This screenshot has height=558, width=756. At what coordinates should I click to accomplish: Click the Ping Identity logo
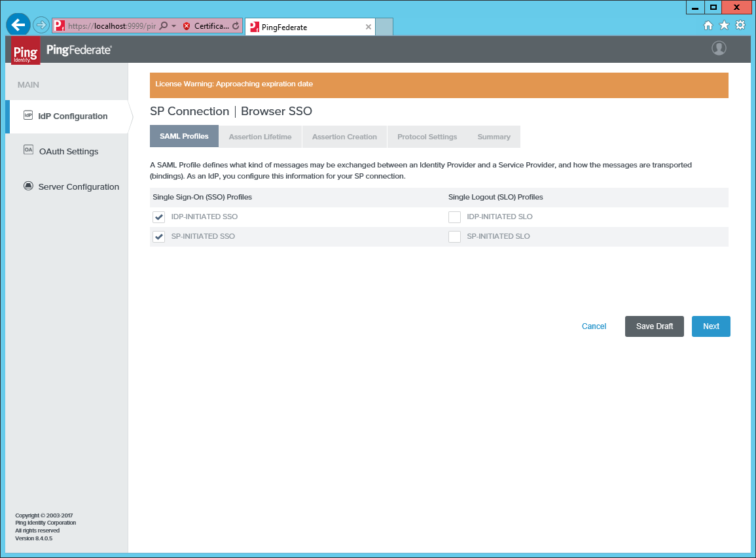coord(26,50)
